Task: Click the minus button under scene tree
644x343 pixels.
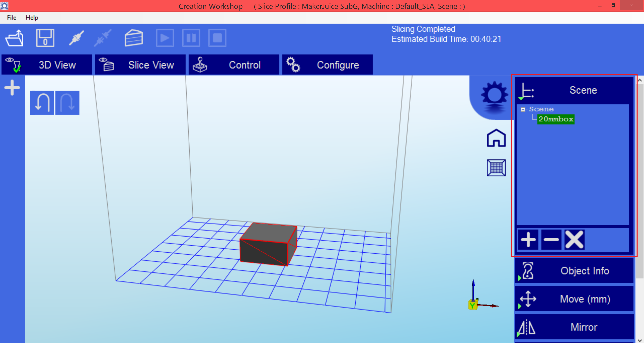Action: (551, 240)
